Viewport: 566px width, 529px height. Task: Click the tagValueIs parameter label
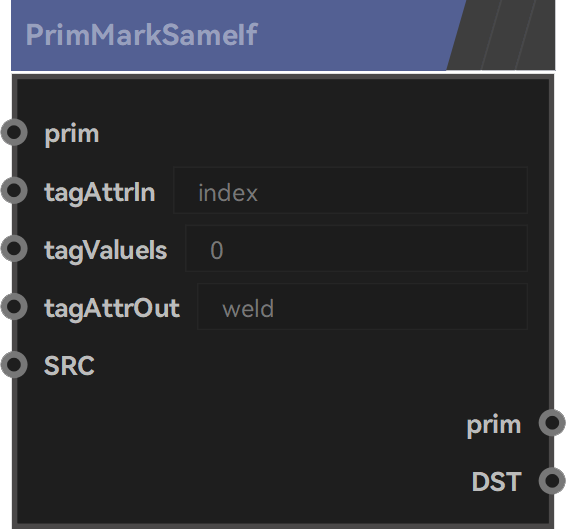pos(105,251)
